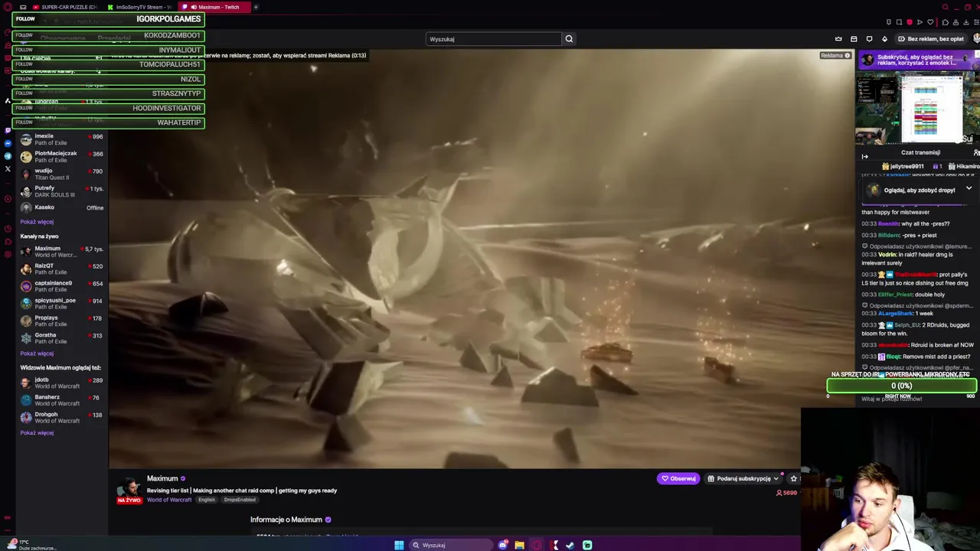This screenshot has height=551, width=980.
Task: Click the Bits diamond icon
Action: point(884,39)
